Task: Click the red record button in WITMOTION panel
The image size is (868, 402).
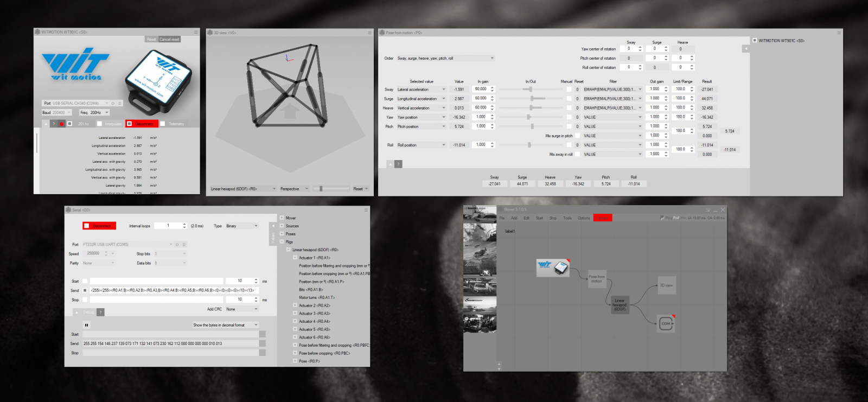Action: tap(62, 124)
